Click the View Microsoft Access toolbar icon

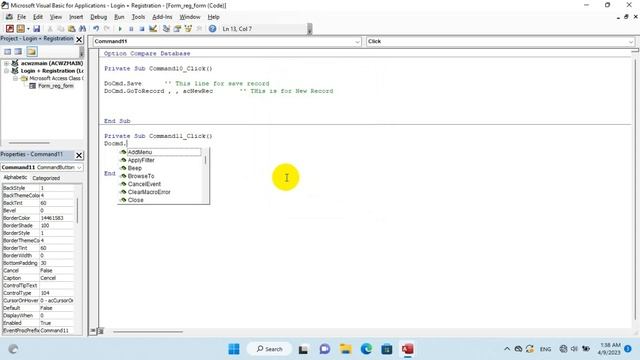click(x=10, y=29)
